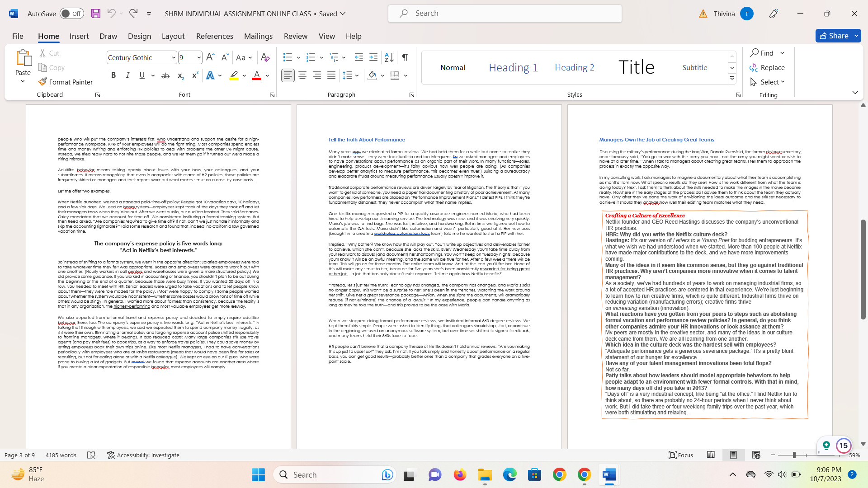
Task: Toggle bold formatting
Action: [x=113, y=75]
